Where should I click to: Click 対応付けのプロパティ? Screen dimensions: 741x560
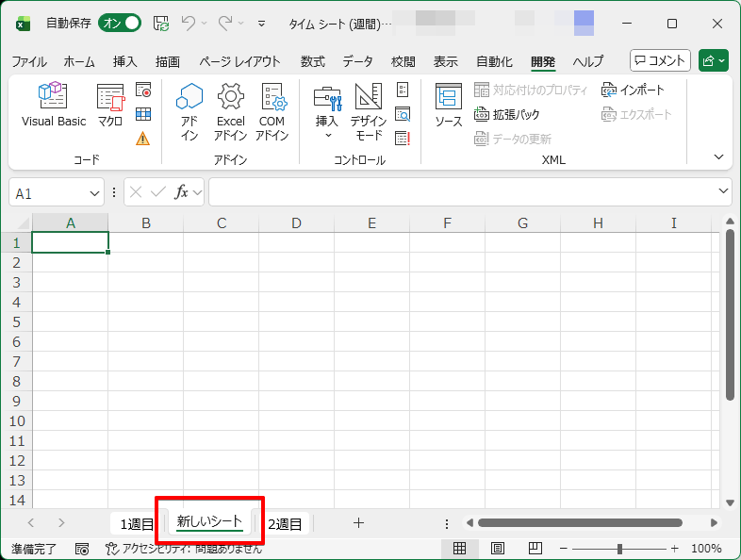(x=531, y=90)
